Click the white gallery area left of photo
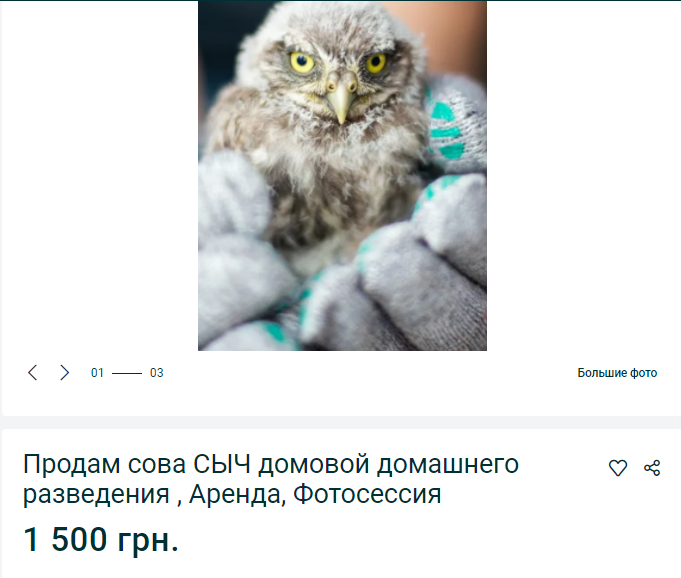The image size is (681, 578). pos(100,175)
